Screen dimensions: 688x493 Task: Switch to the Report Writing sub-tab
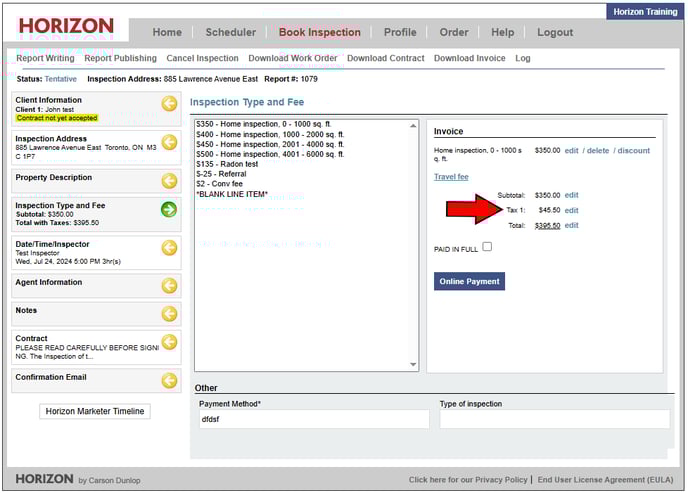point(45,58)
